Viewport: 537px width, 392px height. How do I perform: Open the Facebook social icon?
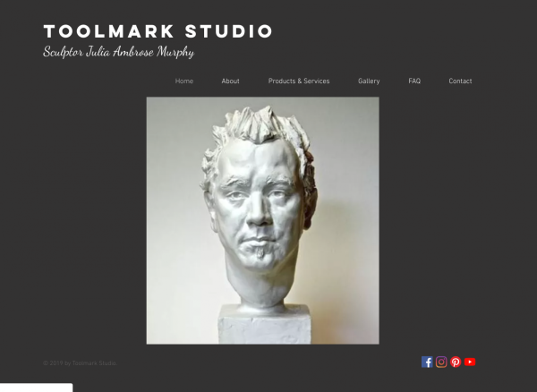427,362
